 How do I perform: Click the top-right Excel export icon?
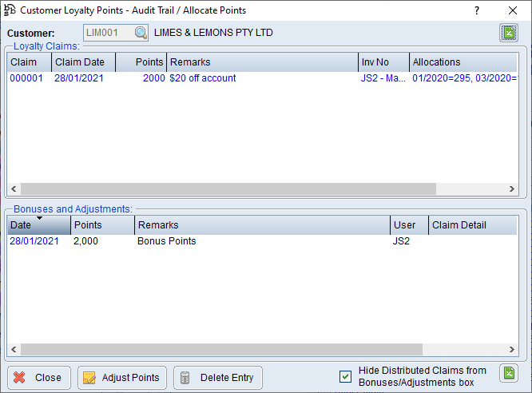[x=508, y=33]
